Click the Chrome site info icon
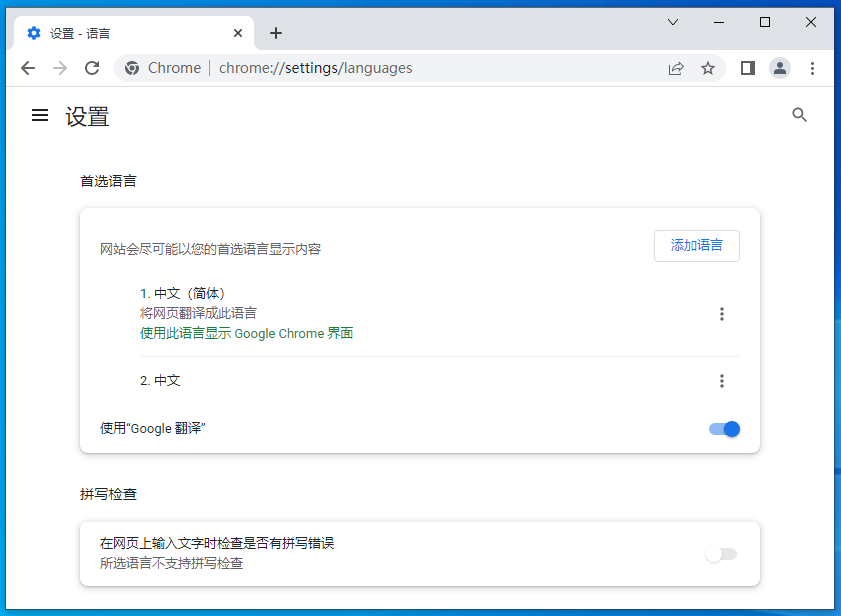The height and width of the screenshot is (616, 841). pyautogui.click(x=132, y=68)
